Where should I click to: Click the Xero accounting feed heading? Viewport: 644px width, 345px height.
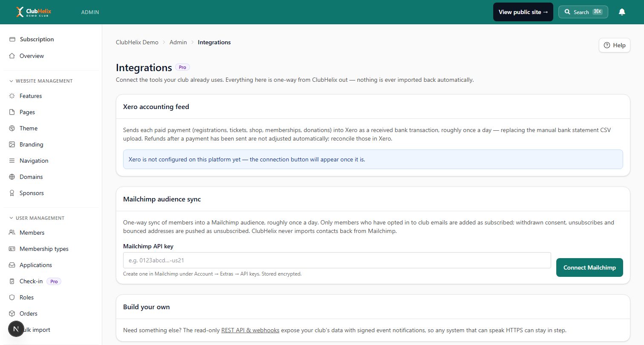(x=156, y=106)
